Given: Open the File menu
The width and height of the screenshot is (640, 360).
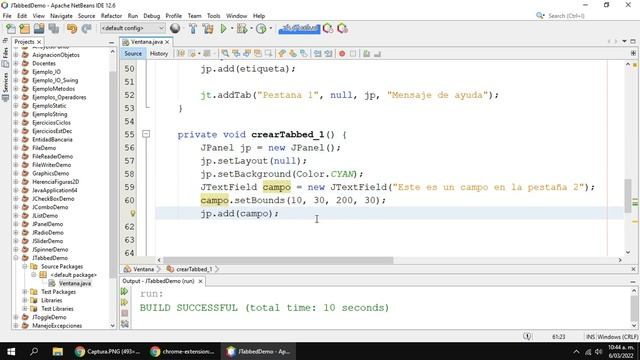Looking at the screenshot, I should [7, 16].
